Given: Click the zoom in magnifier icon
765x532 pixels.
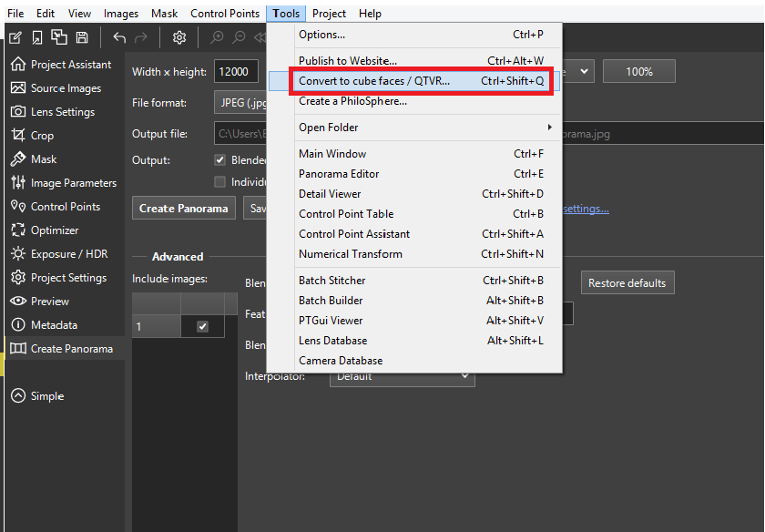Looking at the screenshot, I should click(217, 37).
